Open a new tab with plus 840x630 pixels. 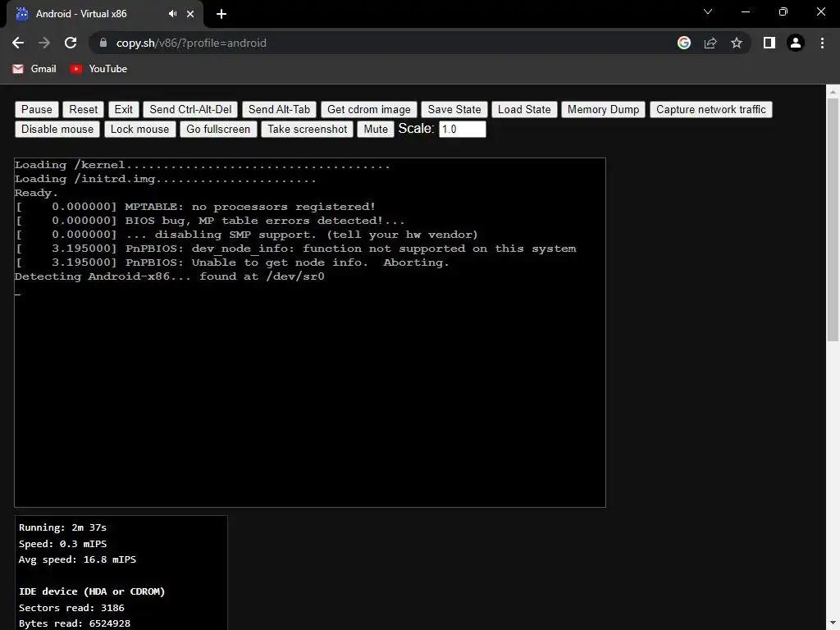[221, 14]
